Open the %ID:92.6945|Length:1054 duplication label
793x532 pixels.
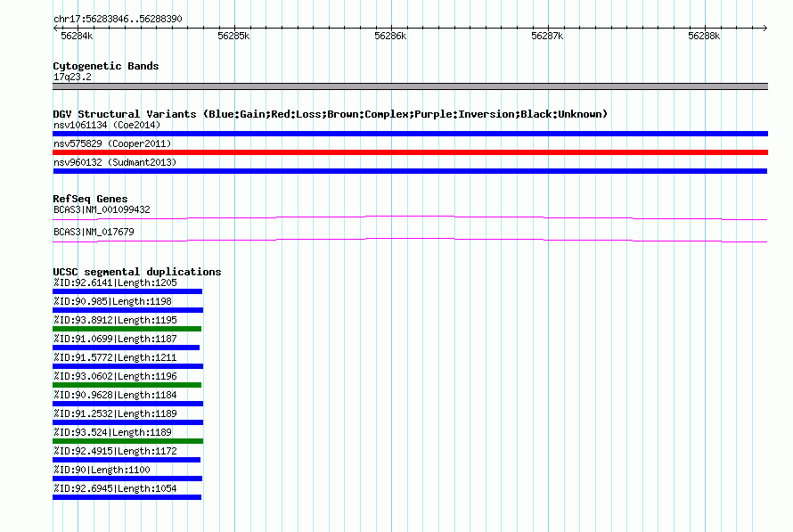click(115, 488)
